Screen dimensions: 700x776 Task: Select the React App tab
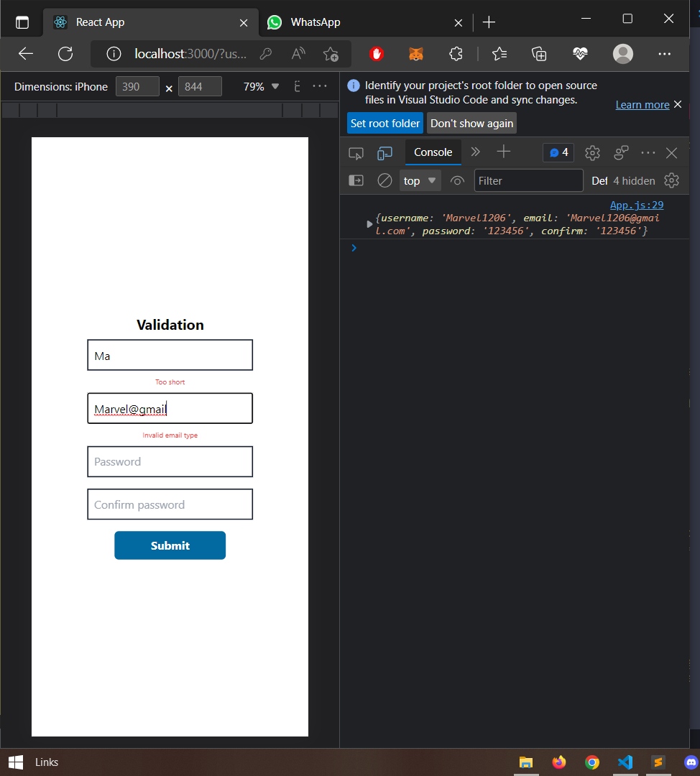pos(151,22)
